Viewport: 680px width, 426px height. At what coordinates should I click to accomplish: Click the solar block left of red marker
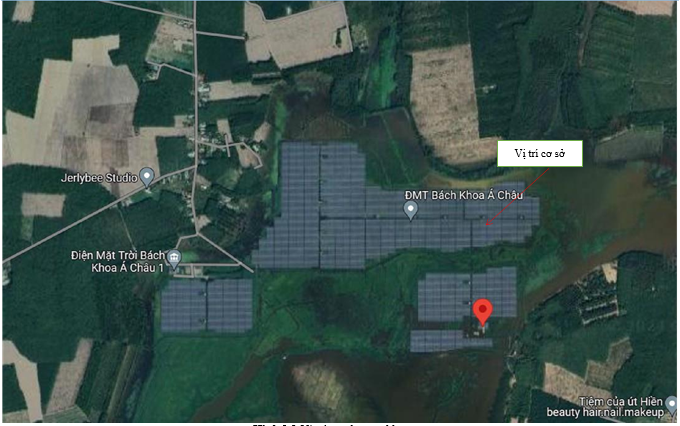pos(444,297)
